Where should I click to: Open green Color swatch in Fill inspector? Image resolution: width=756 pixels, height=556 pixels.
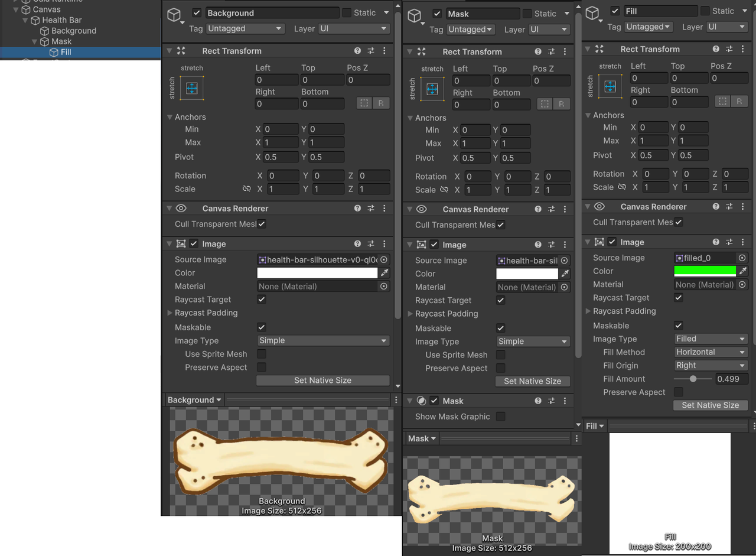(x=705, y=271)
